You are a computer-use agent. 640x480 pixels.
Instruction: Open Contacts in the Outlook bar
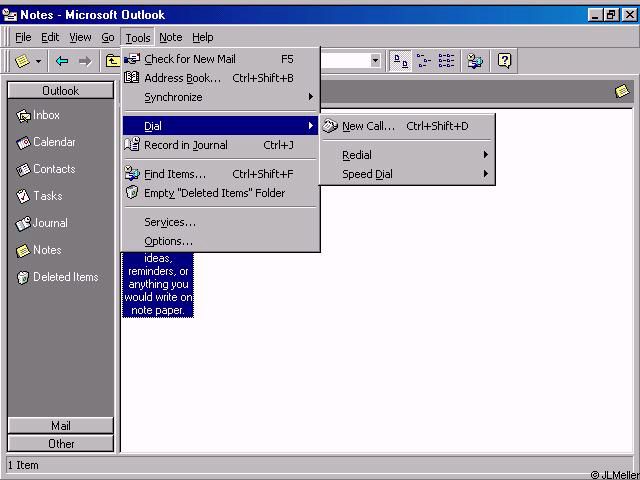[x=45, y=169]
